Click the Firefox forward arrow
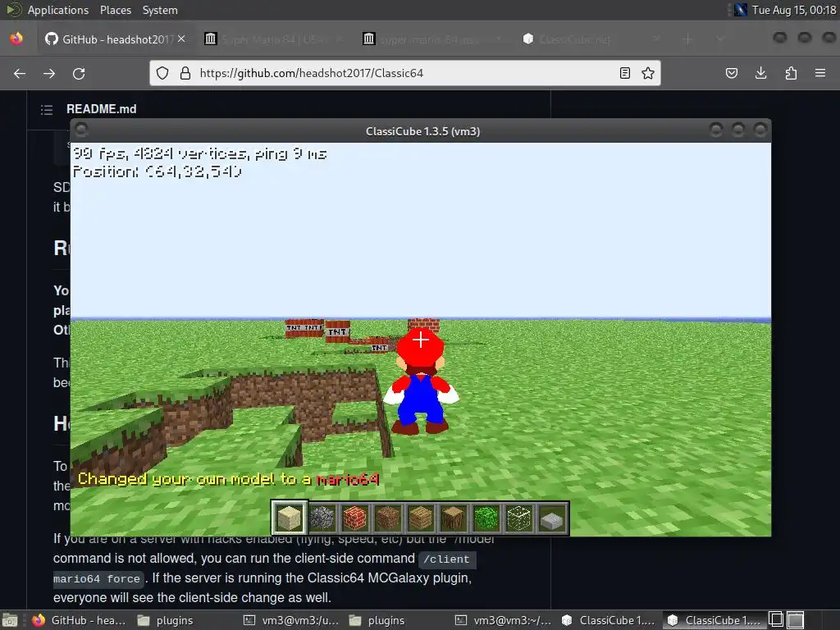 (49, 73)
